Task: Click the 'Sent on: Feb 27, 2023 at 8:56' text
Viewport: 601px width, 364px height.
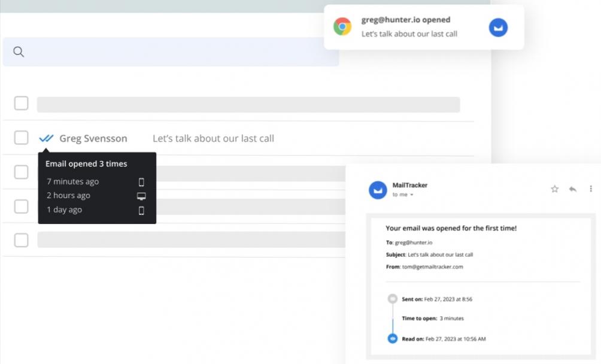Action: 437,299
